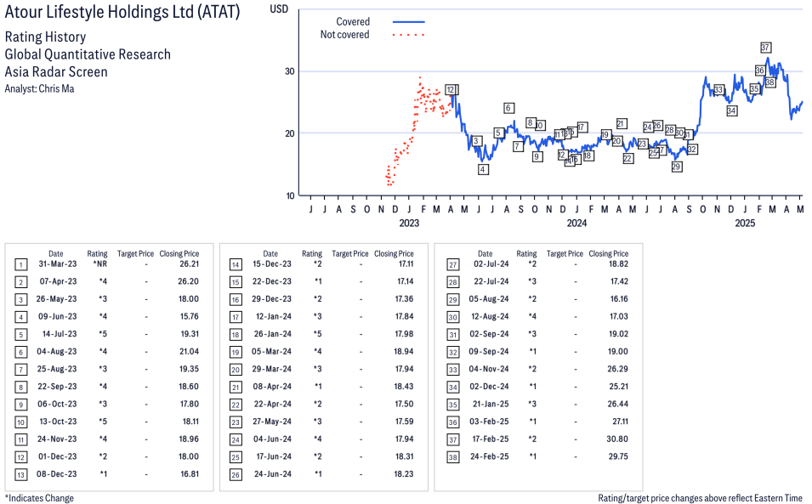Select the '08-Apr-24' date cell
The width and height of the screenshot is (812, 504).
click(272, 387)
